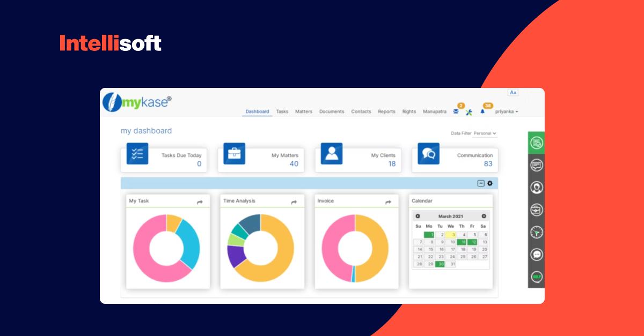
Task: Select March 24 on the calendar
Action: point(451,257)
